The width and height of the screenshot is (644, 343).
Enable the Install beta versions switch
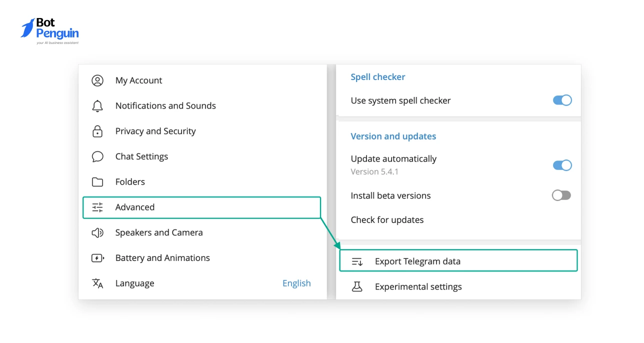pos(561,195)
